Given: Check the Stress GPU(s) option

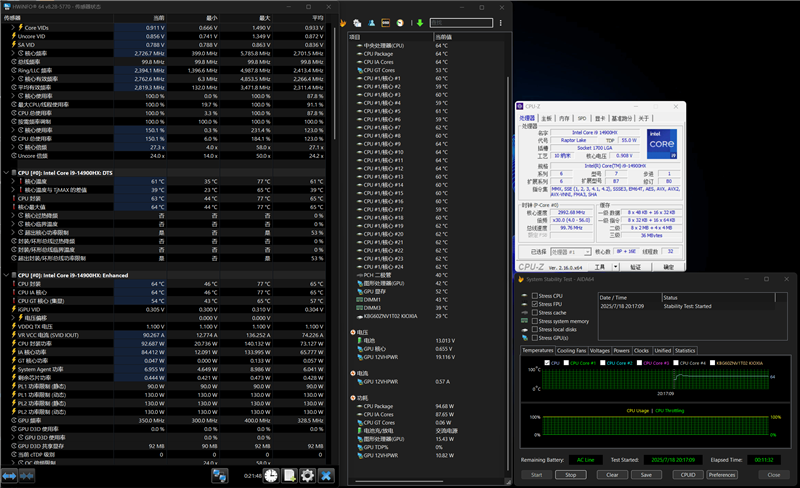Looking at the screenshot, I should coord(533,337).
